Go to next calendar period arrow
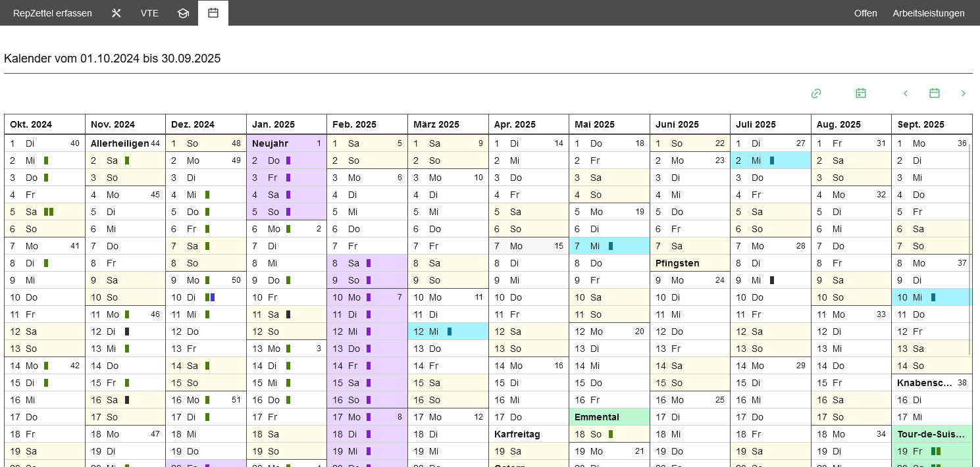 [x=964, y=93]
